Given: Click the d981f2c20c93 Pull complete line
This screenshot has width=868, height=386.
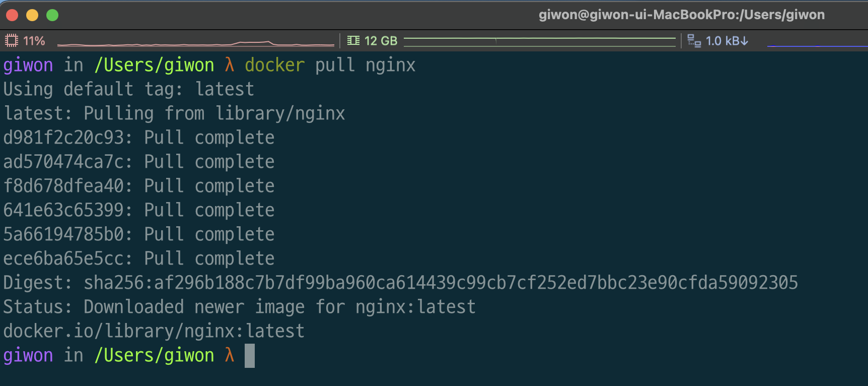Looking at the screenshot, I should pos(138,137).
